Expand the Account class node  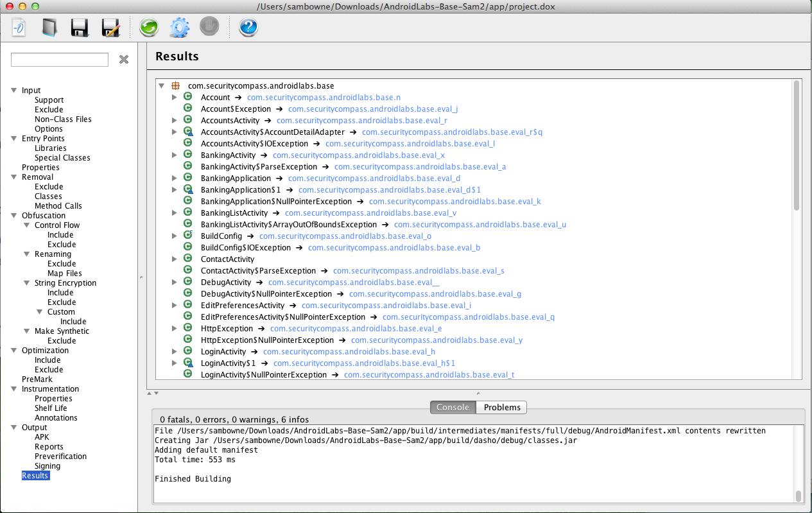click(174, 97)
